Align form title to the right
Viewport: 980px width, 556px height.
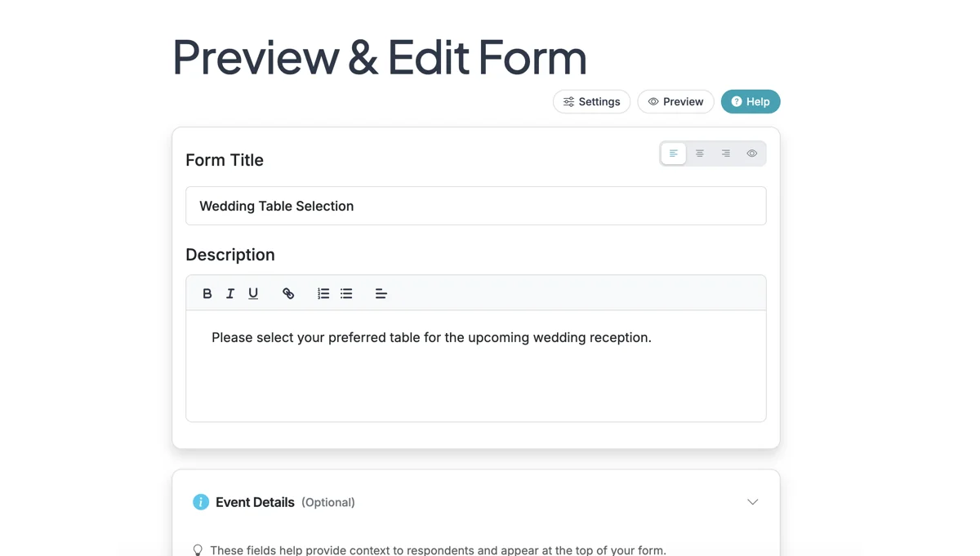726,153
